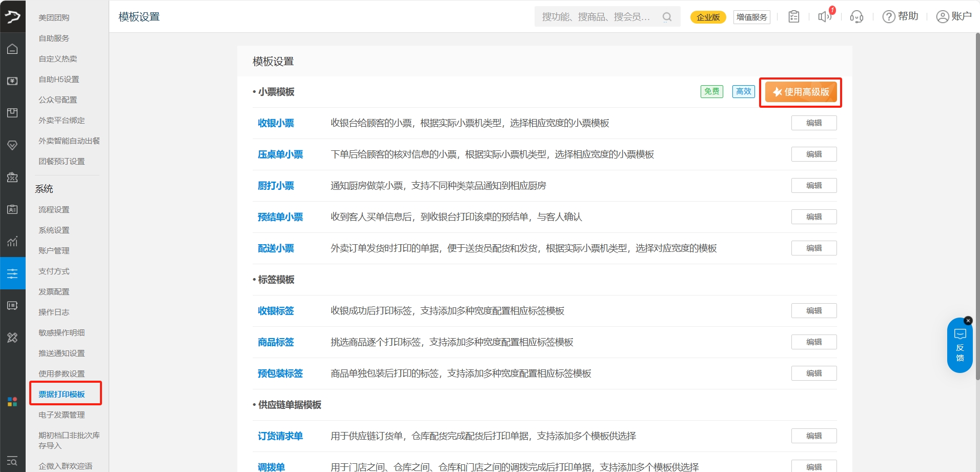This screenshot has width=980, height=472.
Task: Select 系统设置 in the sidebar
Action: click(54, 230)
